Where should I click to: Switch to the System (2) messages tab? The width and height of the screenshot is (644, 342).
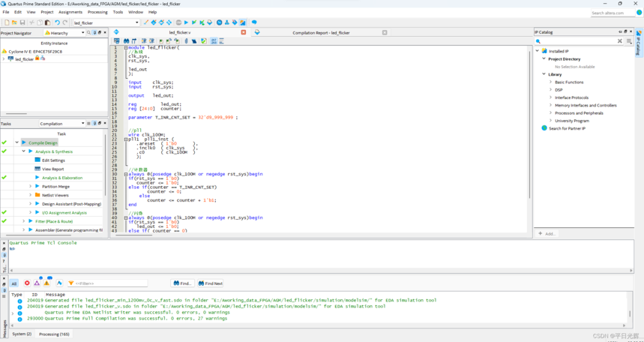[x=21, y=334]
